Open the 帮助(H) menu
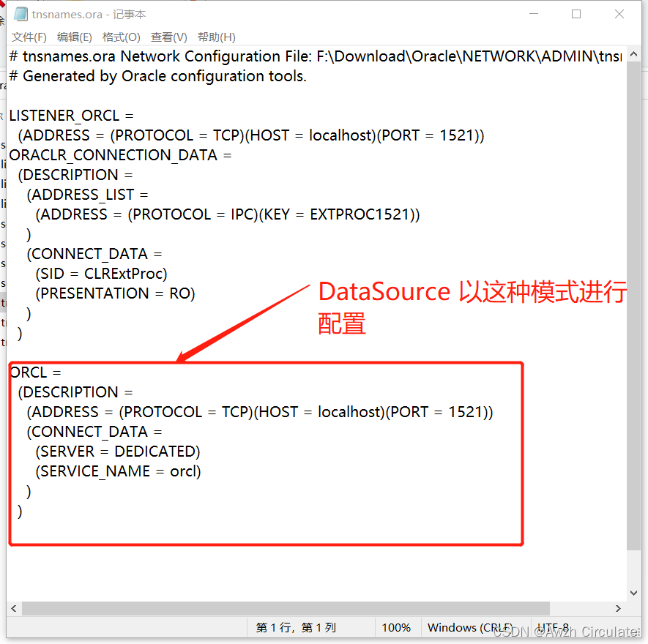Image resolution: width=648 pixels, height=644 pixels. 215,37
